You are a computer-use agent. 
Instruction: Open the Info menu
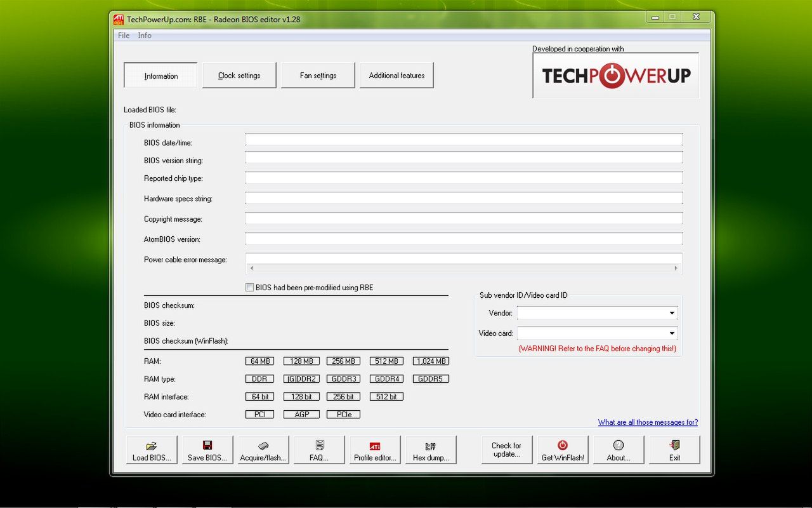pos(145,36)
